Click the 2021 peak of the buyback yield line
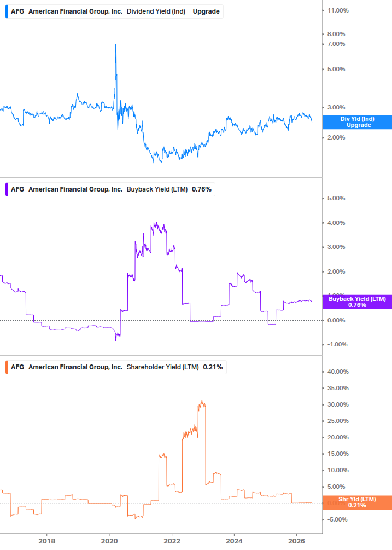The height and width of the screenshot is (550, 392). click(x=155, y=223)
